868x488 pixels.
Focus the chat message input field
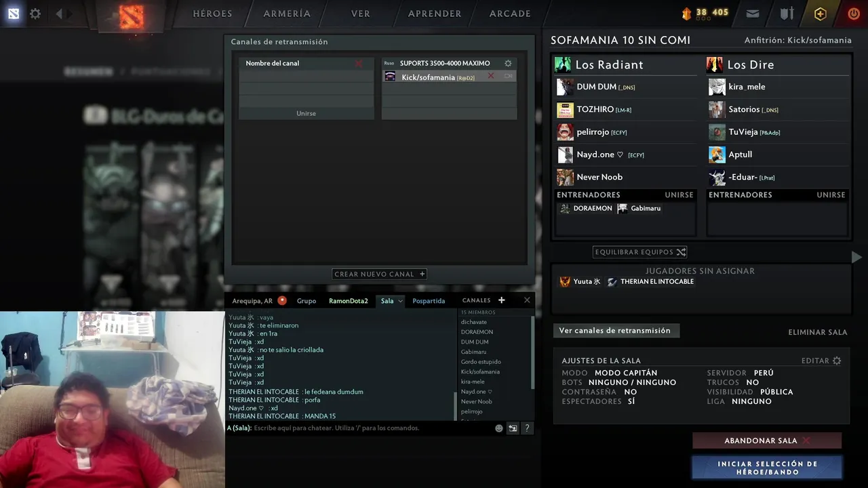click(359, 428)
